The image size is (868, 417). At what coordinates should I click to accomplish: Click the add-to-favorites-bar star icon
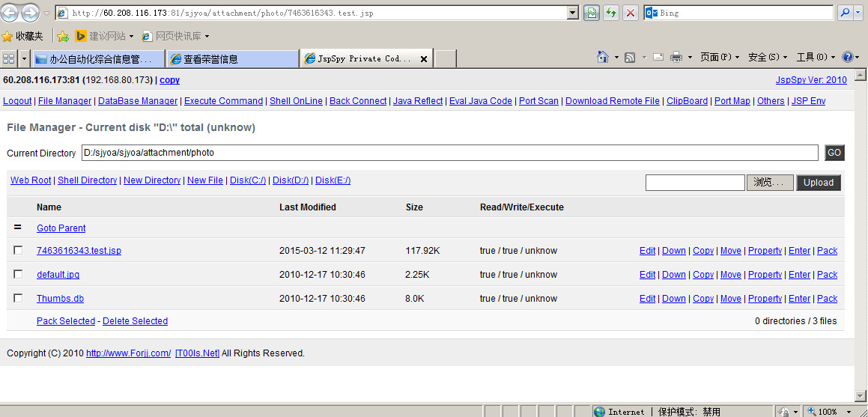coord(63,36)
